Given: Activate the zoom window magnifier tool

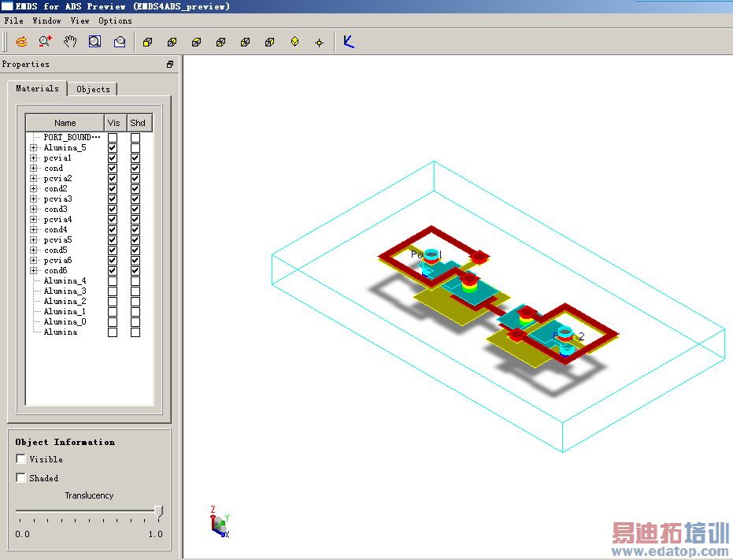Looking at the screenshot, I should coord(95,42).
